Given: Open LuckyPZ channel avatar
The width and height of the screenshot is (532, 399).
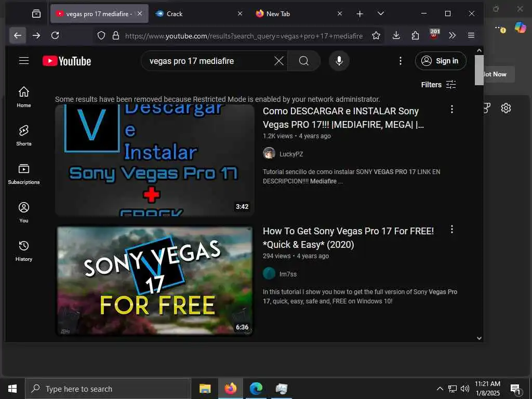Looking at the screenshot, I should click(x=269, y=153).
